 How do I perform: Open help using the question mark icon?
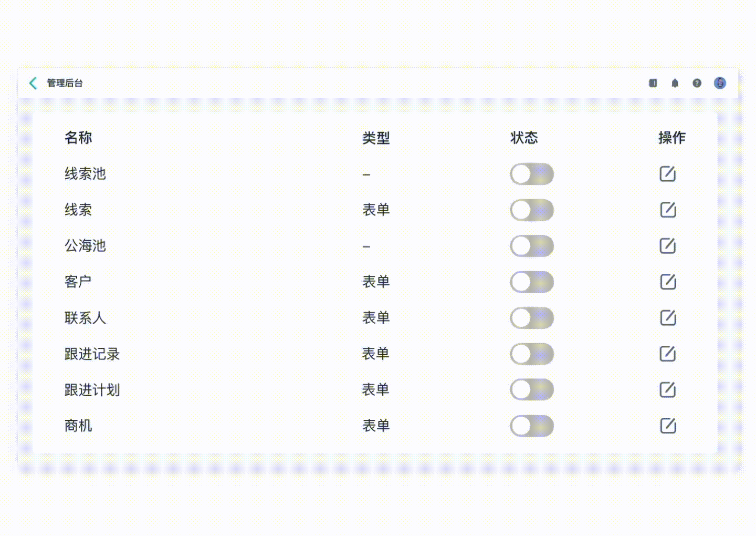click(x=697, y=83)
